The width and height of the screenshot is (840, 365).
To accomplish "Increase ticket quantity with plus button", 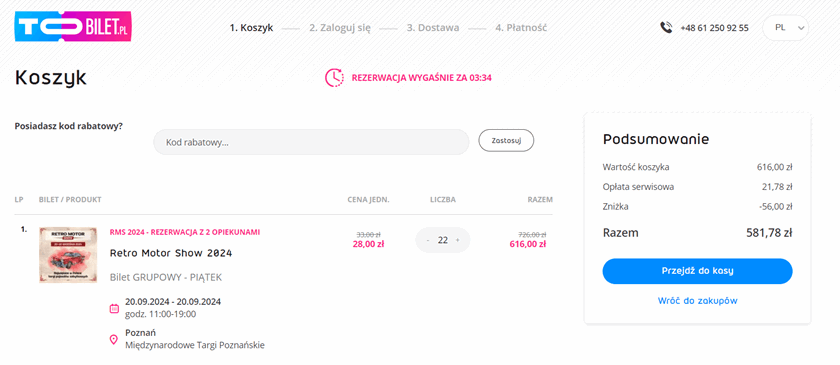I will 458,240.
